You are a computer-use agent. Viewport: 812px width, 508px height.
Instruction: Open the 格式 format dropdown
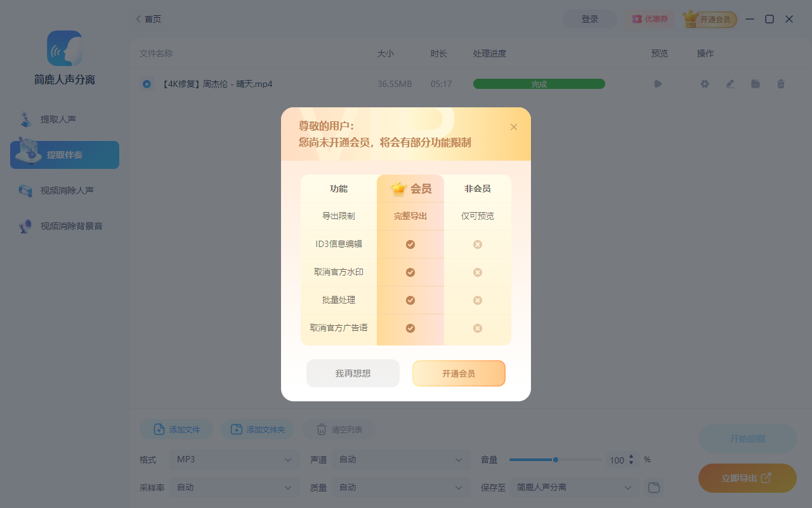(x=234, y=459)
